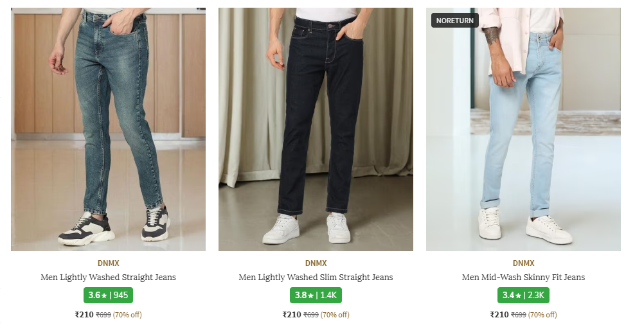Click 70% off label under second product
The width and height of the screenshot is (644, 336).
pos(335,315)
